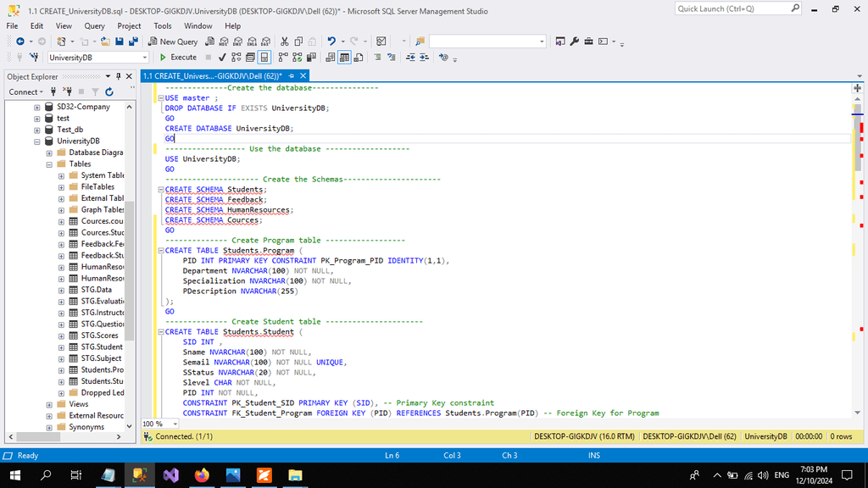This screenshot has height=488, width=868.
Task: Display the Estimated Execution Plan
Action: tap(236, 58)
